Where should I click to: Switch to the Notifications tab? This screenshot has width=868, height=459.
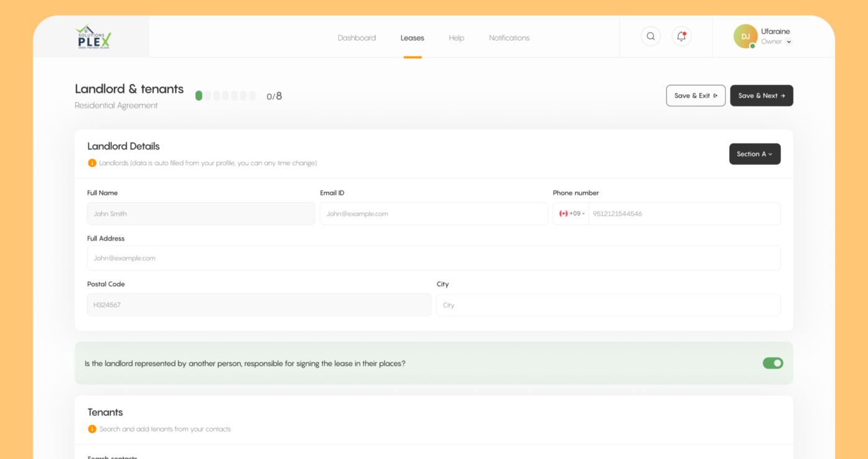click(509, 38)
